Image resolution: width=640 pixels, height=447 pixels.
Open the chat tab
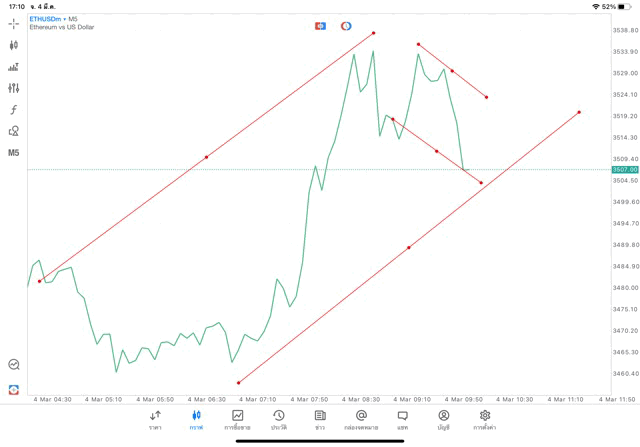tap(402, 420)
